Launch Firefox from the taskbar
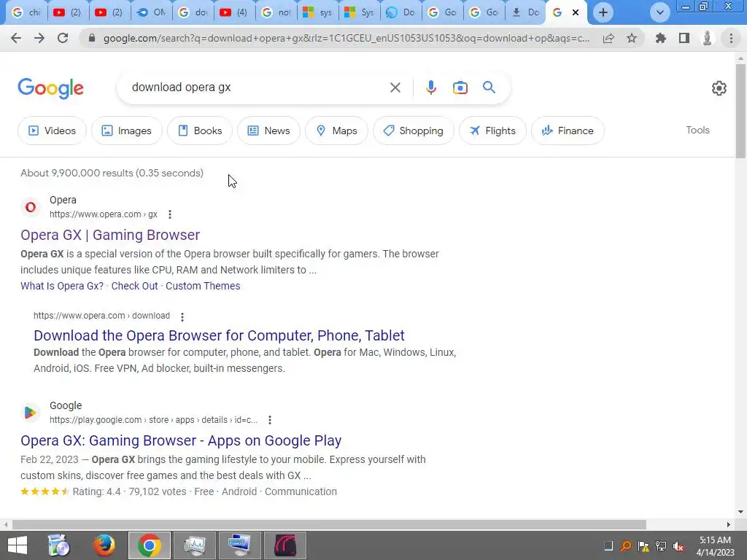This screenshot has width=747, height=560. [104, 545]
